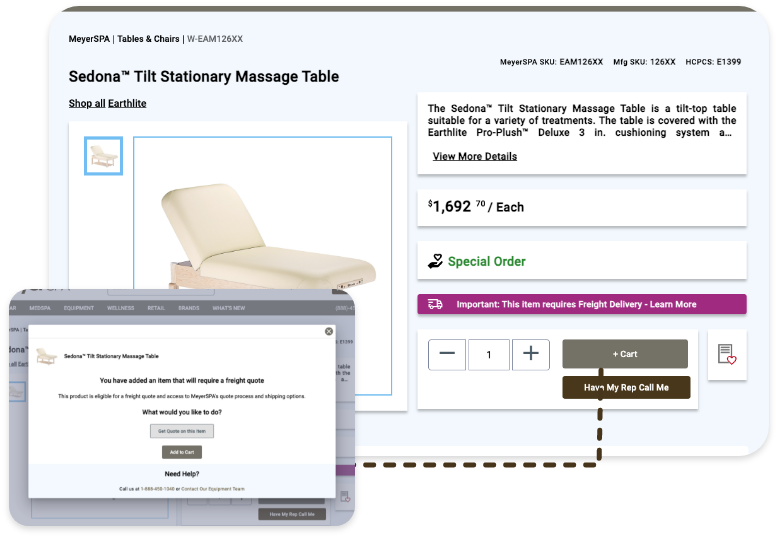
Task: Increase quantity with the plus button
Action: tap(530, 354)
